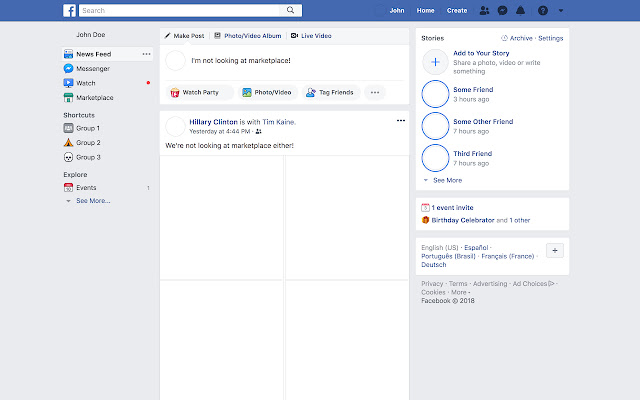Viewport: 640px width, 400px height.
Task: Click the Hillary Clinton name link
Action: 213,122
